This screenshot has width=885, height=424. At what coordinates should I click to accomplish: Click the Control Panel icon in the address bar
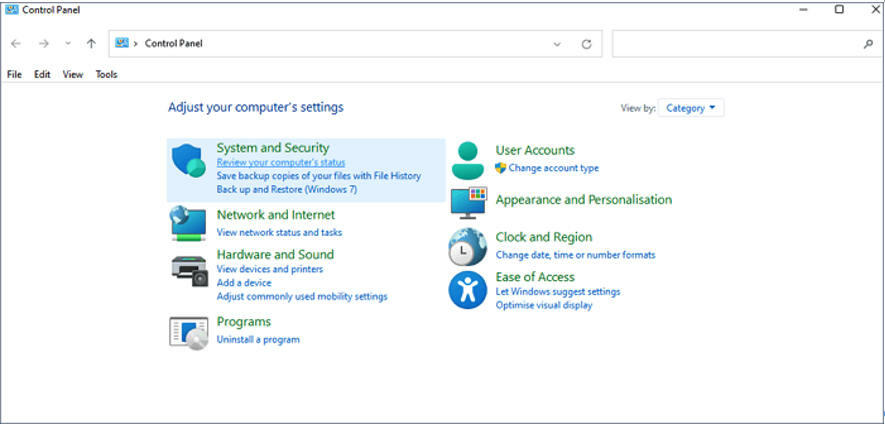click(122, 43)
